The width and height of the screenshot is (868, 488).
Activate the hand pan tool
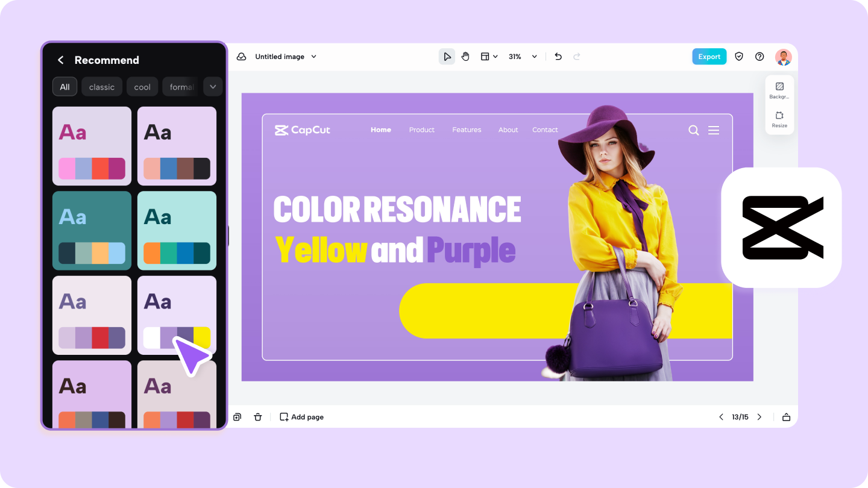465,56
